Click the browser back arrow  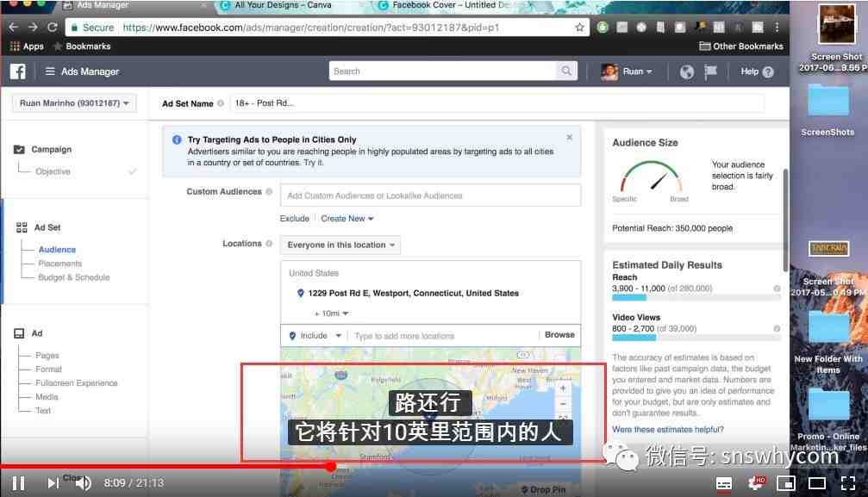coord(14,27)
